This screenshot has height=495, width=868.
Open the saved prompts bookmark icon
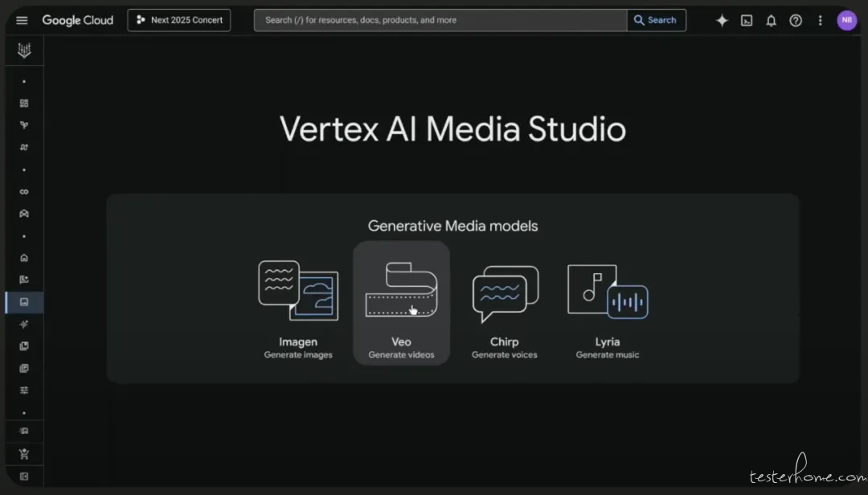point(24,346)
